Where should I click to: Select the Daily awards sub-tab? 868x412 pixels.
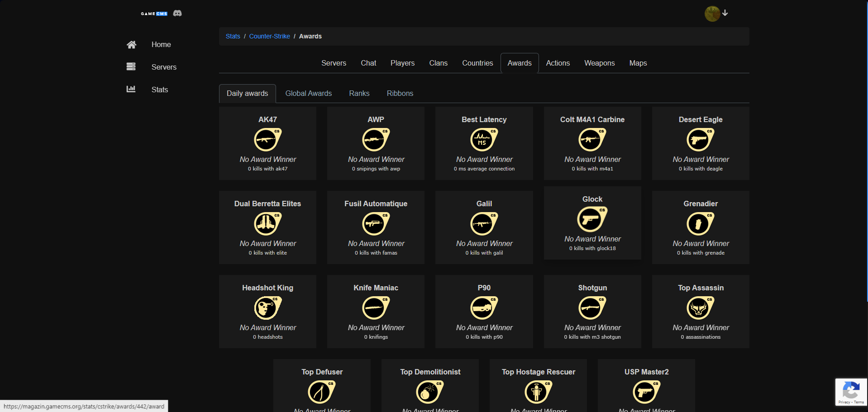pos(247,93)
